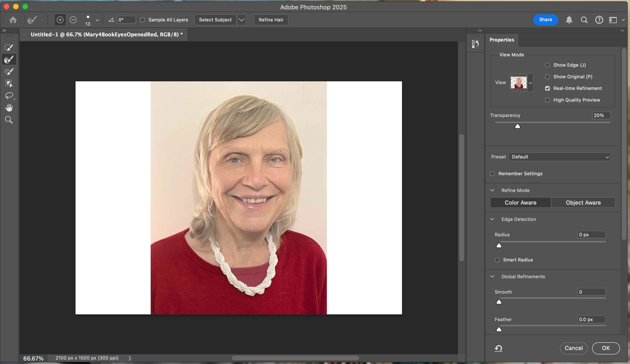Go to the Home screen icon

tap(13, 20)
